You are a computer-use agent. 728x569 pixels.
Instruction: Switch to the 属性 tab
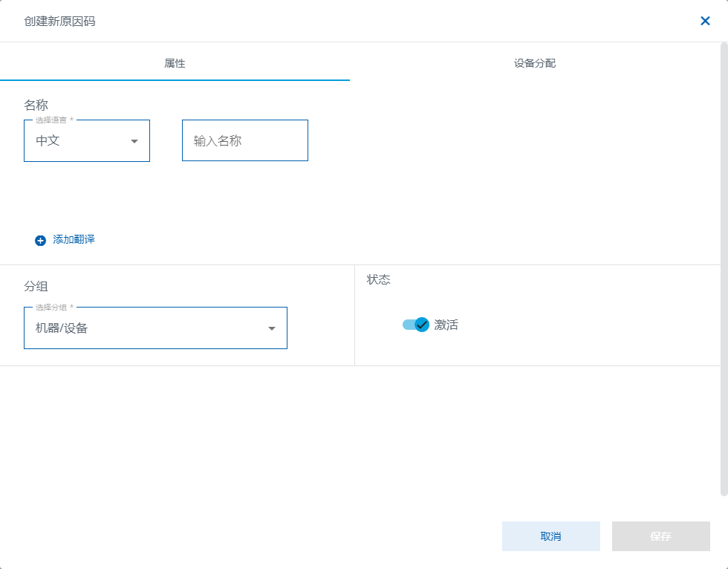click(175, 63)
